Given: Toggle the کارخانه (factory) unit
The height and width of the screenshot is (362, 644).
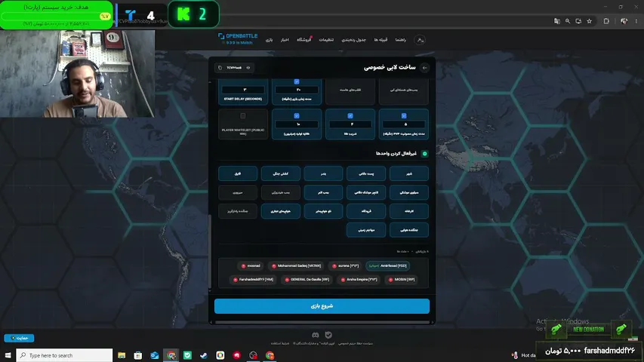Looking at the screenshot, I should pos(409,211).
